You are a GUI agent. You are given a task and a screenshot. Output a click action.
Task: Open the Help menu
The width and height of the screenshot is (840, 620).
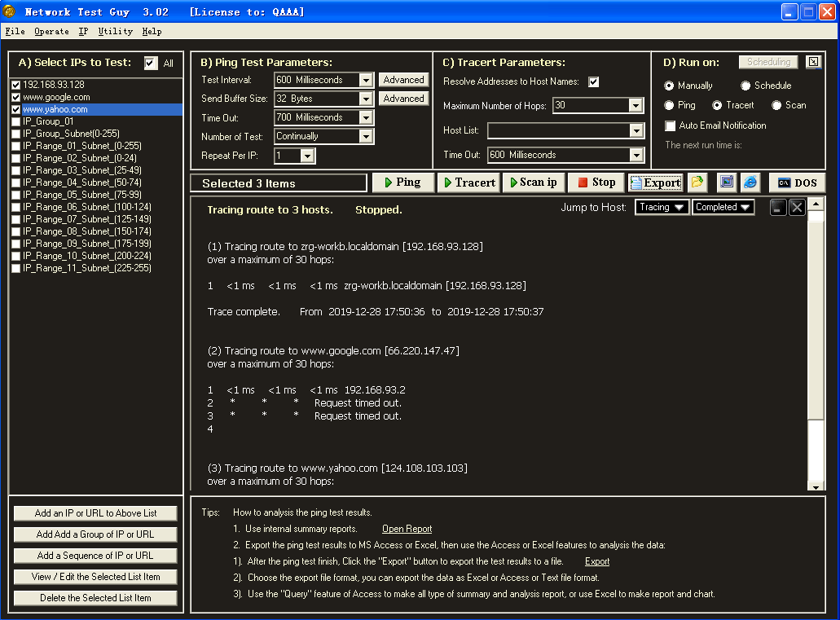[x=152, y=32]
